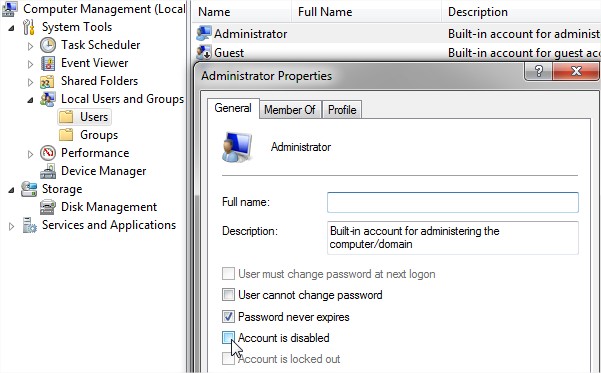Click the Users folder icon
The height and width of the screenshot is (373, 601).
[66, 117]
